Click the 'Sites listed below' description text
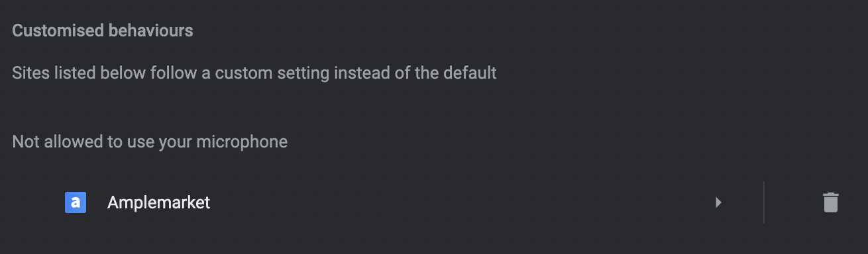The height and width of the screenshot is (254, 868). (x=254, y=72)
